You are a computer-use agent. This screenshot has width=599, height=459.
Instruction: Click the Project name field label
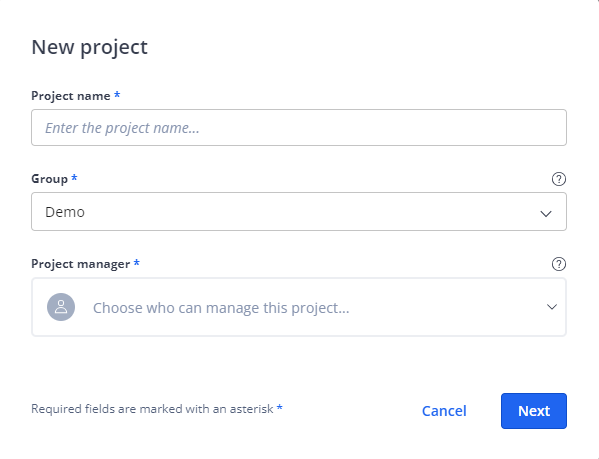[71, 96]
